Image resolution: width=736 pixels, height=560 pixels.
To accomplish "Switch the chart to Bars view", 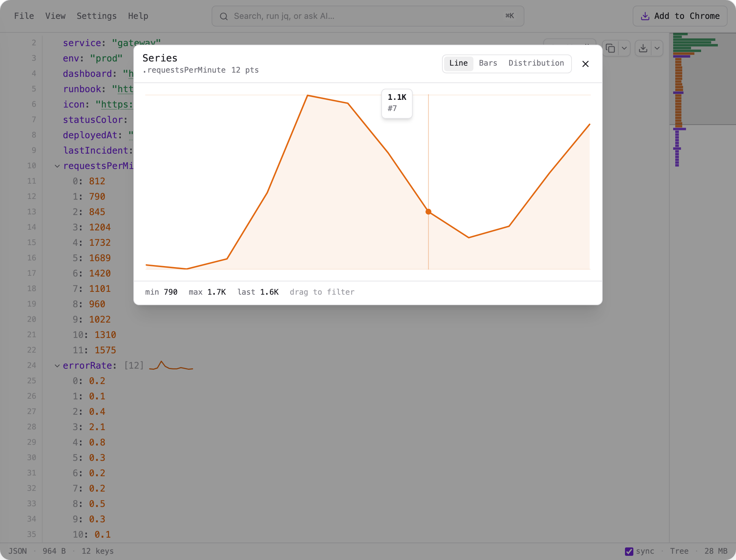I will (488, 63).
